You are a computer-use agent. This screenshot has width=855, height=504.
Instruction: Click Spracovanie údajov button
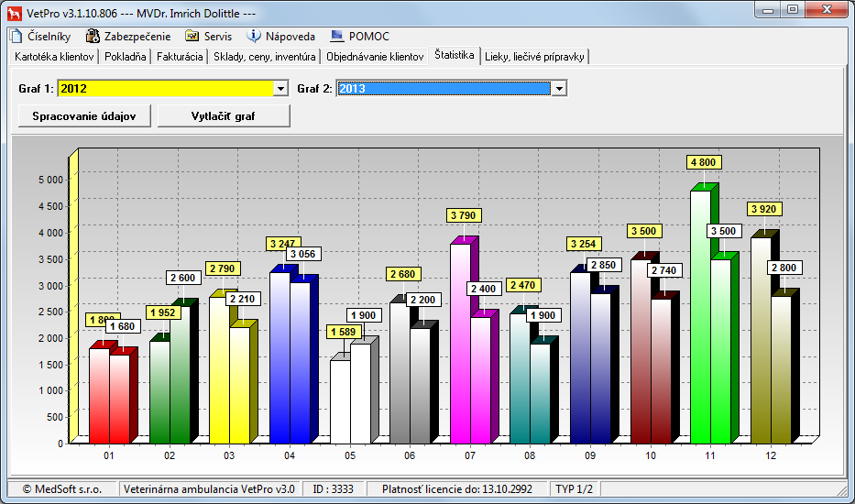pyautogui.click(x=84, y=116)
